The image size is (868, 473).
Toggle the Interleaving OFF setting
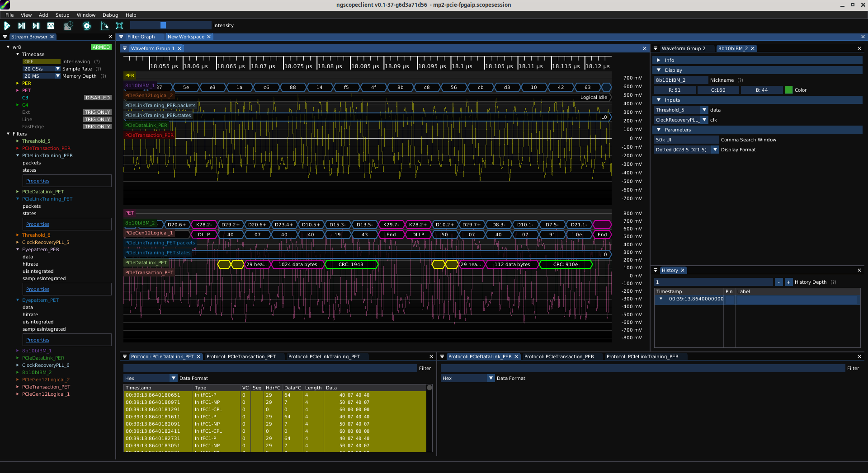tap(41, 61)
